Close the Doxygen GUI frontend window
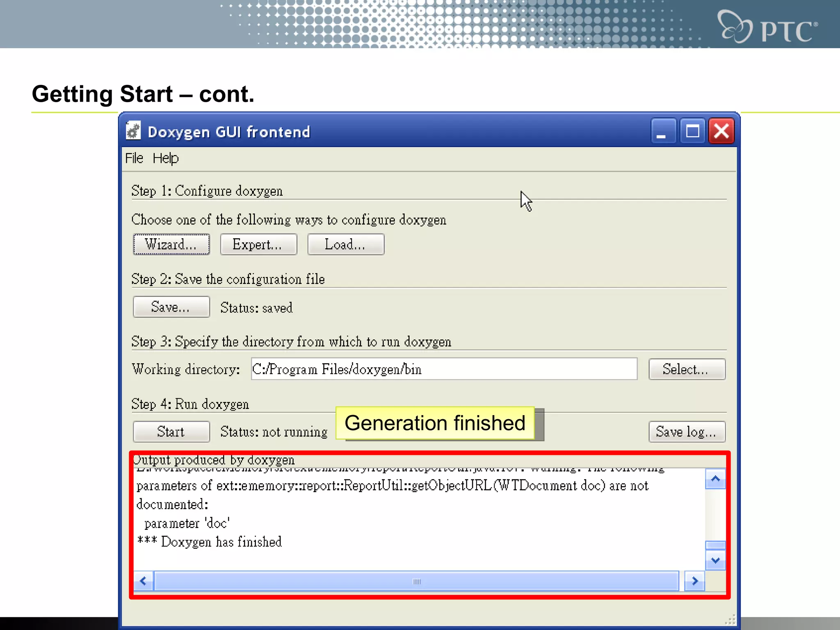The image size is (840, 630). (721, 132)
